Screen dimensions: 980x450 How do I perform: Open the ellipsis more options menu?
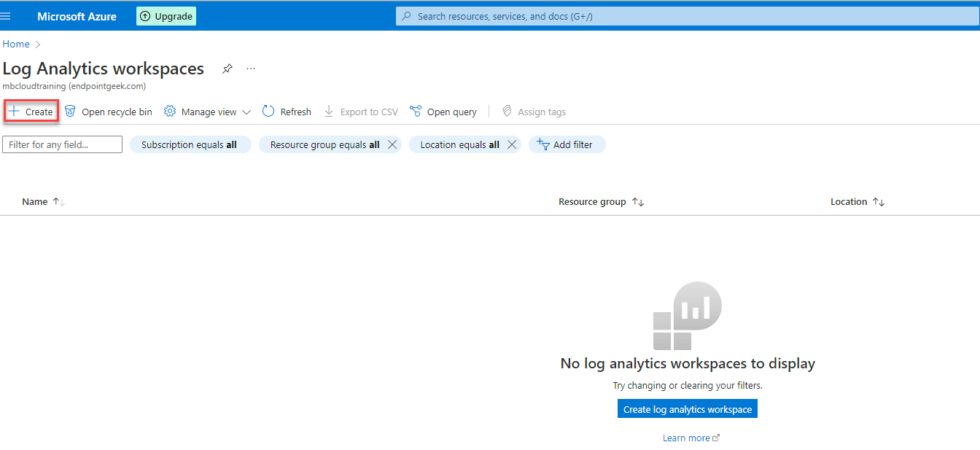[251, 69]
